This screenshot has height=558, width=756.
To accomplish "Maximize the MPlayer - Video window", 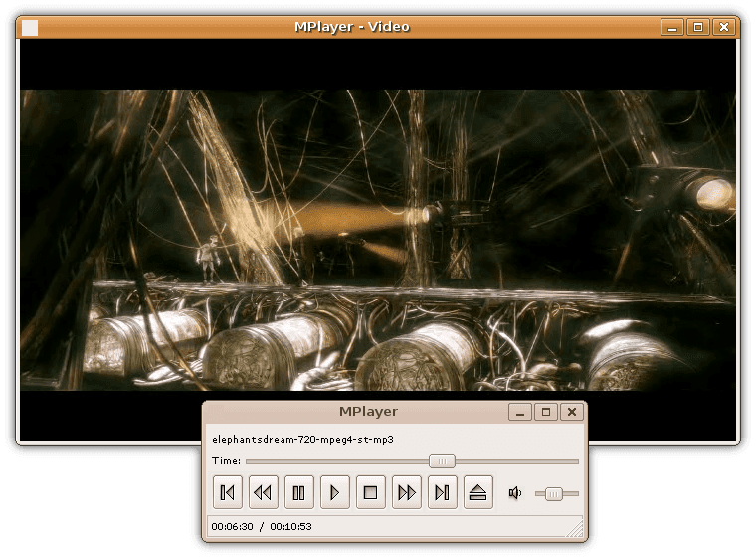I will 697,27.
